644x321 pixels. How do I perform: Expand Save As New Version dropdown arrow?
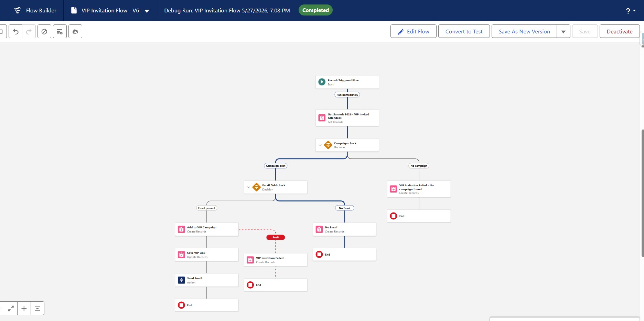563,31
